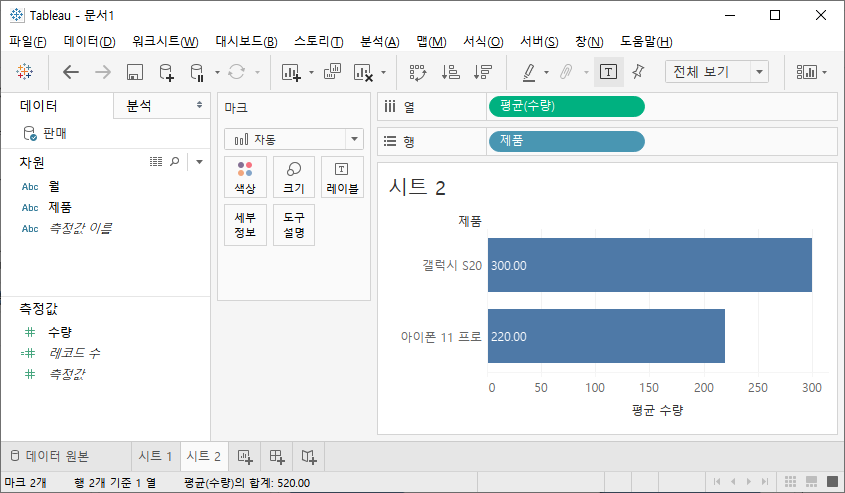Toggle mark labels display
The width and height of the screenshot is (845, 493).
point(608,72)
